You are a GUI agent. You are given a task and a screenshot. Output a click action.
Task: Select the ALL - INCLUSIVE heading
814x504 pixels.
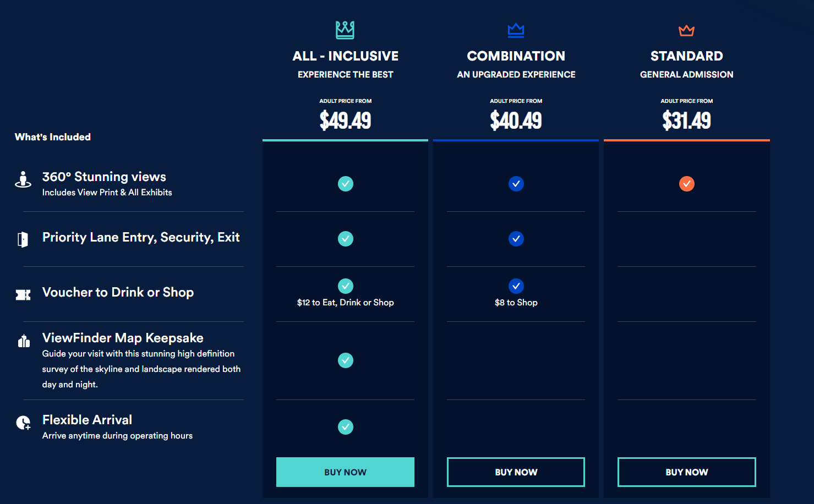pos(345,56)
